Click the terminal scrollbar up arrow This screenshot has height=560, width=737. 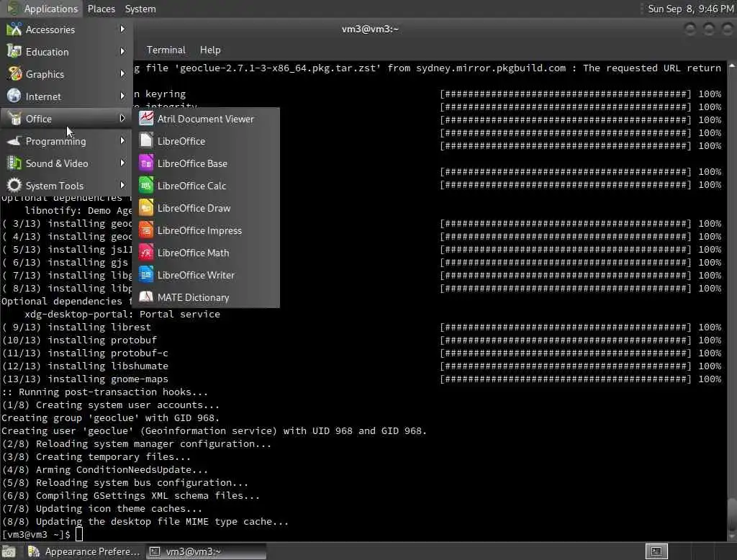(x=732, y=66)
